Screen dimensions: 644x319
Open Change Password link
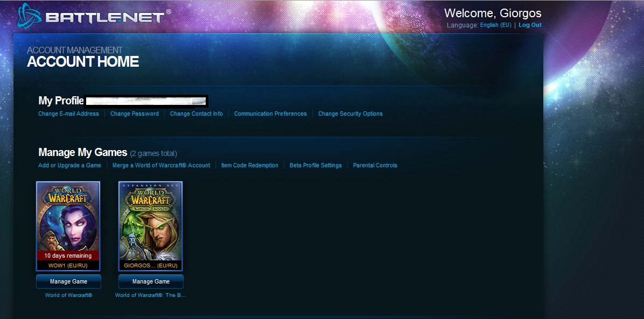pos(134,114)
